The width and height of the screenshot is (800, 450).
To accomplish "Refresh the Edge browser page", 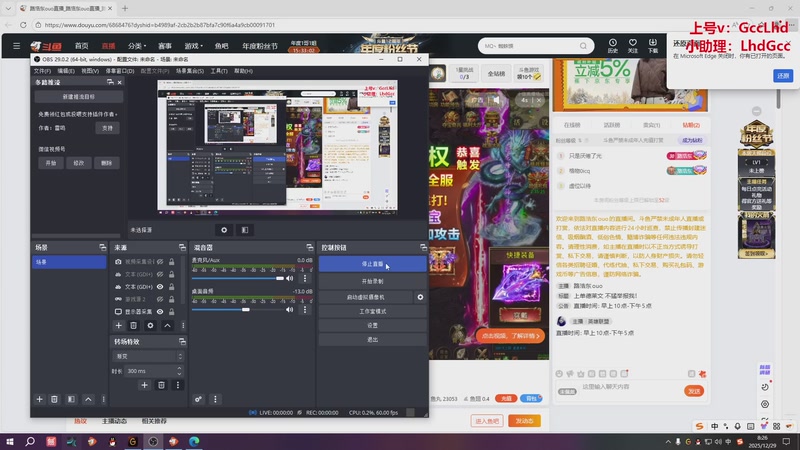I will tap(23, 24).
